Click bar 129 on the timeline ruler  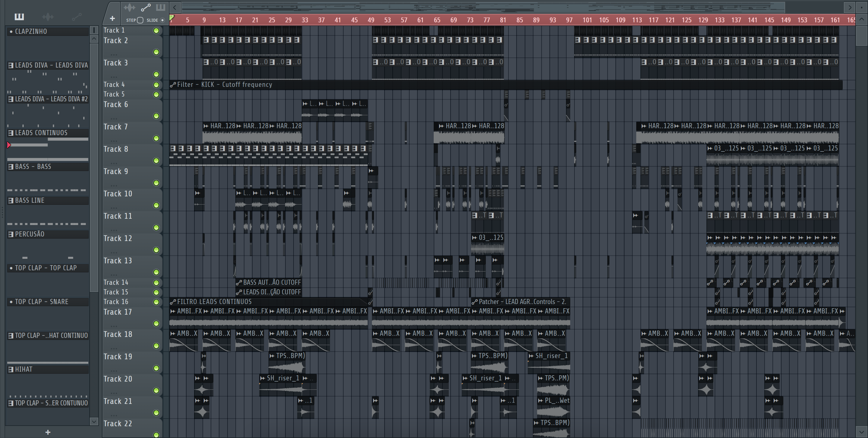coord(703,20)
